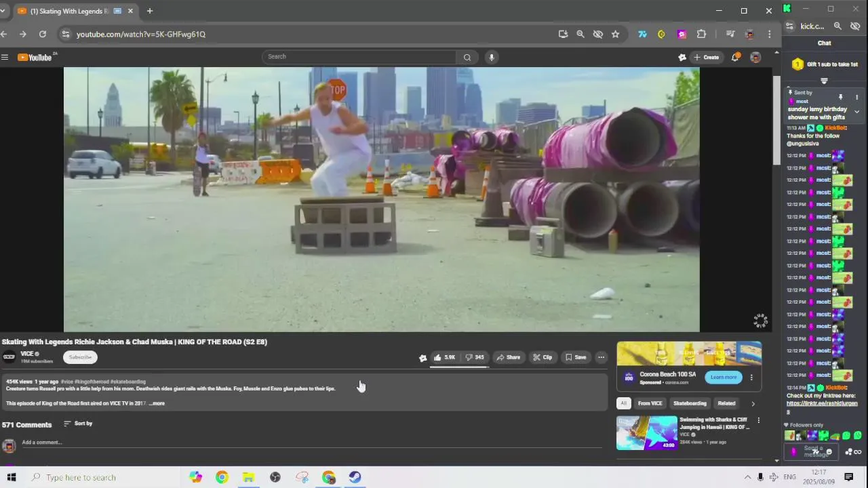Click the address bar URL
The width and height of the screenshot is (868, 488).
click(x=141, y=34)
